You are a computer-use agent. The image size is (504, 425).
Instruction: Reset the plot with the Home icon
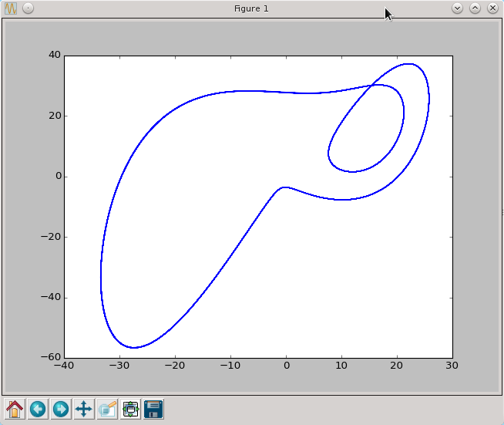coord(14,409)
